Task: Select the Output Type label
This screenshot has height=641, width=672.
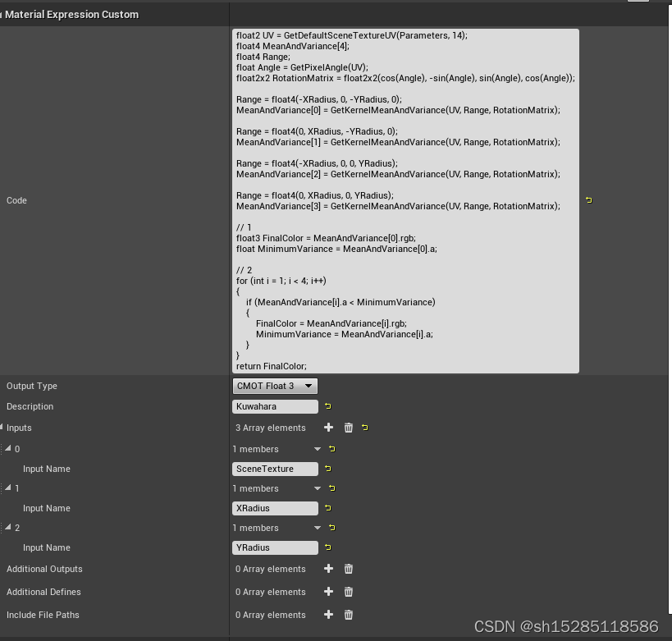Action: (32, 386)
